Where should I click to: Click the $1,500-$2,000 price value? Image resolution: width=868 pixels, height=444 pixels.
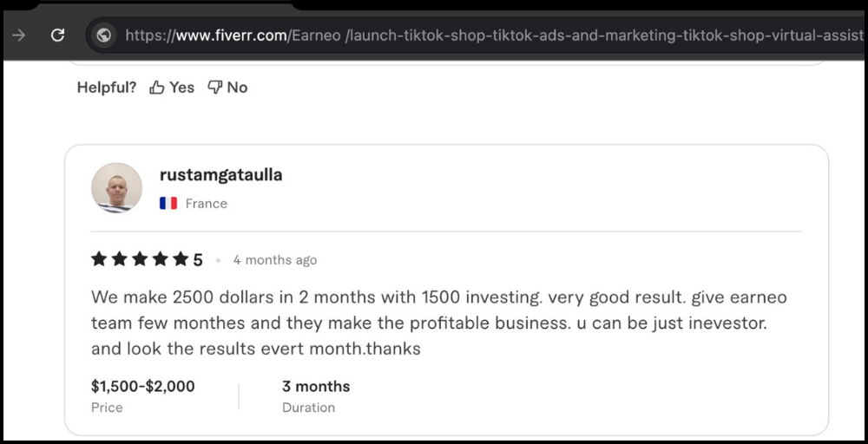click(142, 387)
